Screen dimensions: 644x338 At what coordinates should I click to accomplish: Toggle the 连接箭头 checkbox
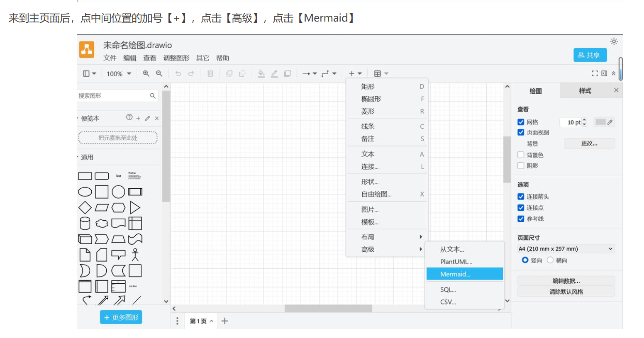point(521,197)
